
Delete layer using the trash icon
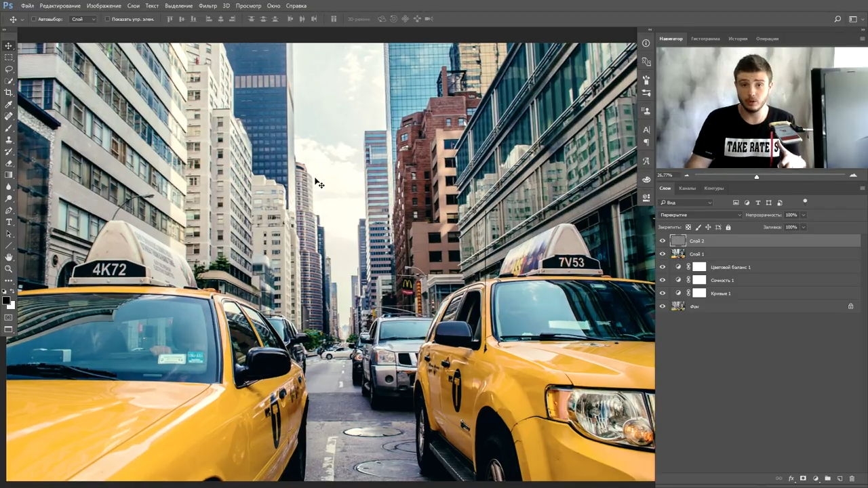(x=852, y=479)
